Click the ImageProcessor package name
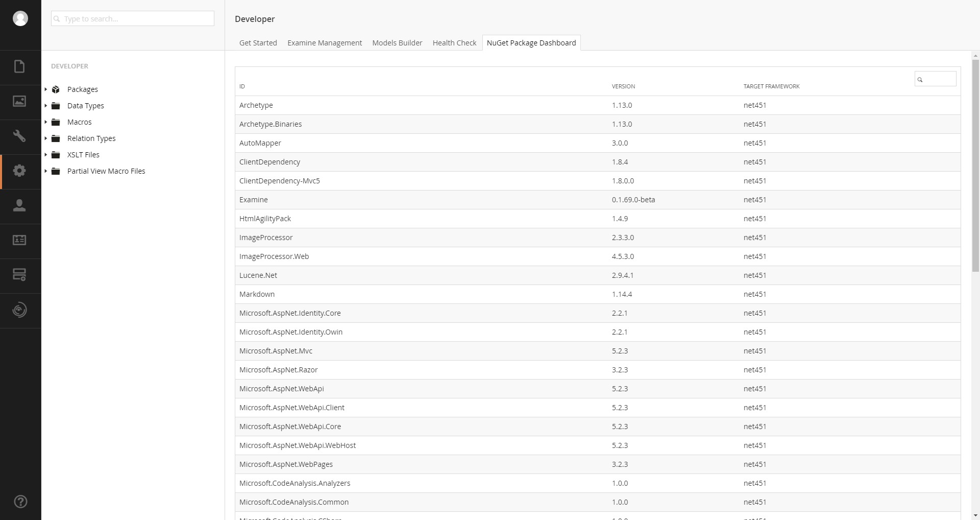Viewport: 980px width, 520px height. 266,238
